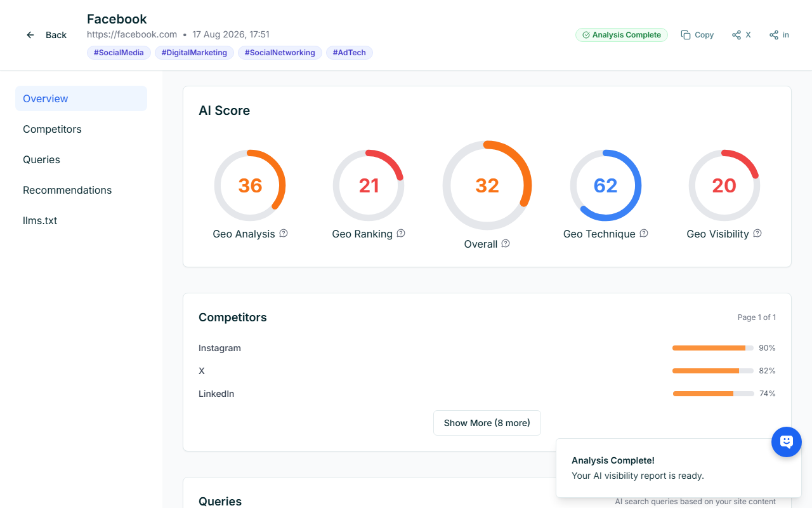812x508 pixels.
Task: Click the LinkedIn 74% progress bar
Action: click(713, 394)
